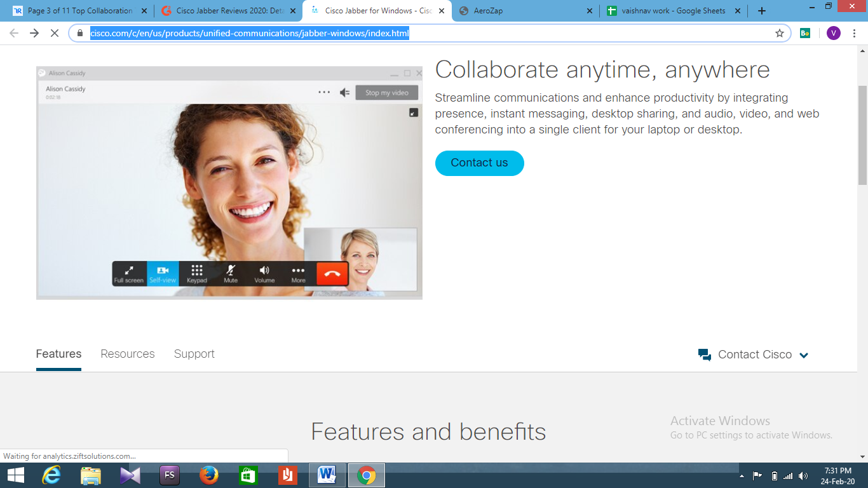Bookmark this page with the star icon

click(x=780, y=33)
